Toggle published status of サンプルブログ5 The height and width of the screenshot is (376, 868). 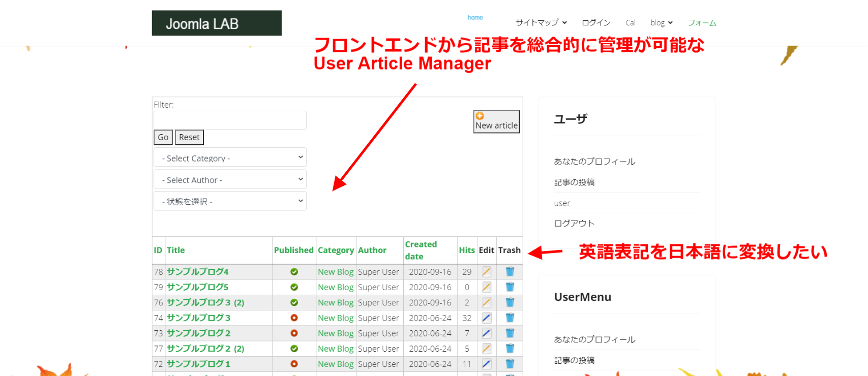(294, 287)
